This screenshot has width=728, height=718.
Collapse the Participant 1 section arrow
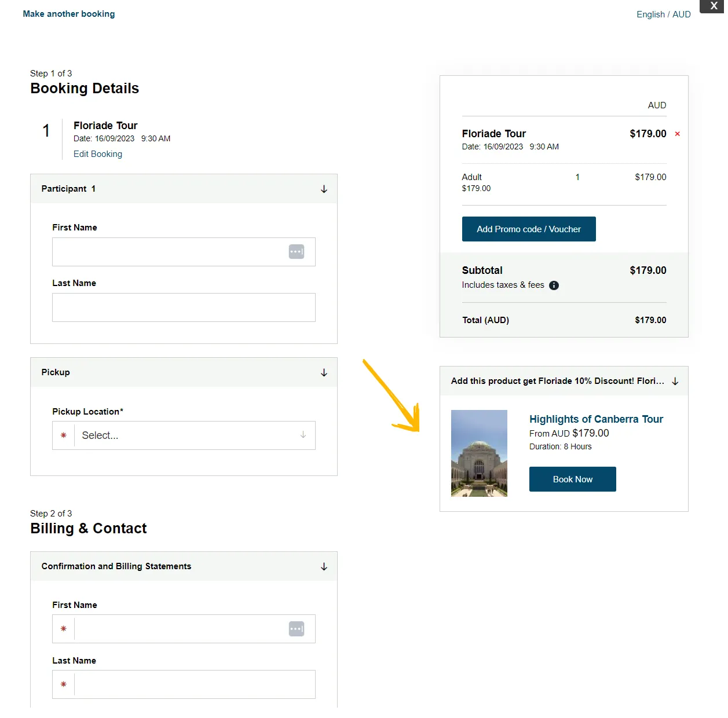coord(324,189)
